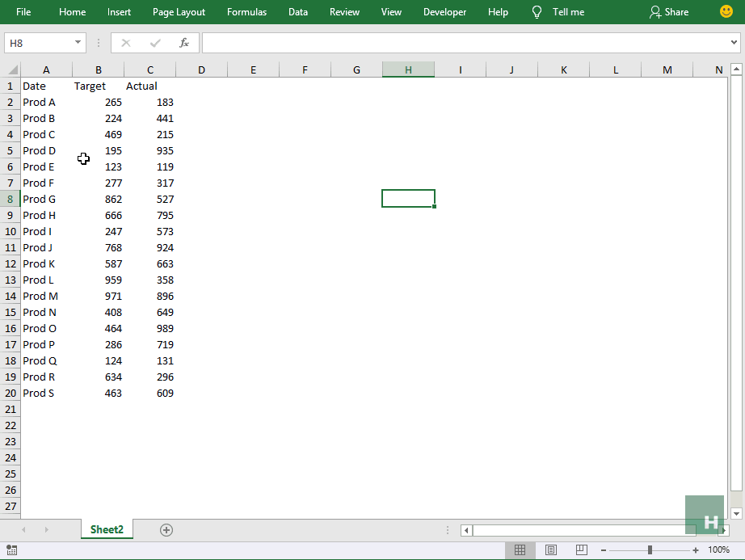
Task: Click inside the formula bar input
Action: pyautogui.click(x=465, y=43)
